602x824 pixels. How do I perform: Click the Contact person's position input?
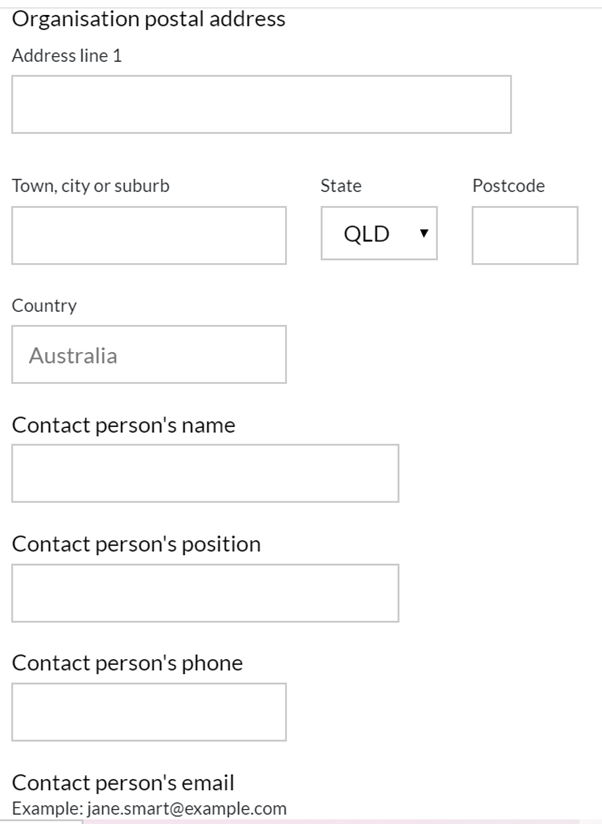(x=205, y=593)
